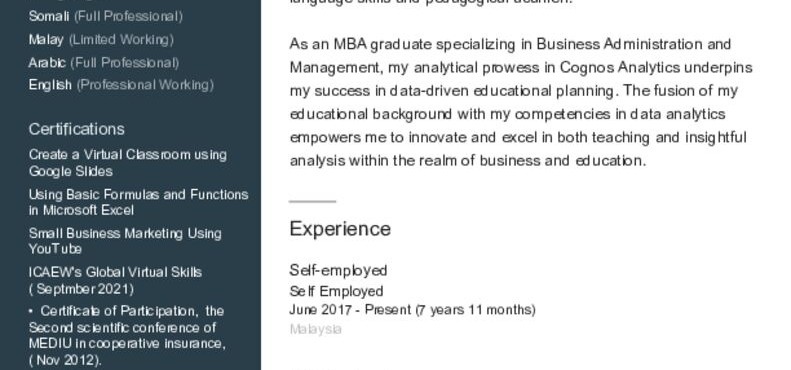Click the bullet before Certificate of Participation

click(x=32, y=311)
